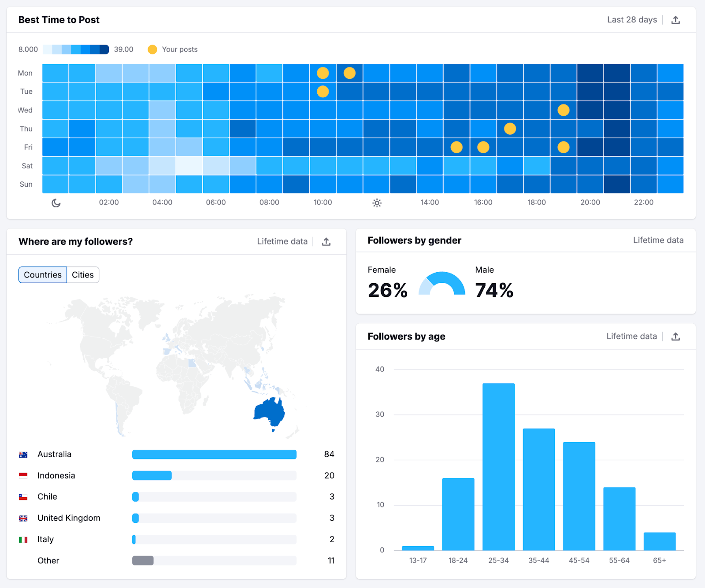
Task: Click the blue heatmap color scale
Action: click(76, 49)
